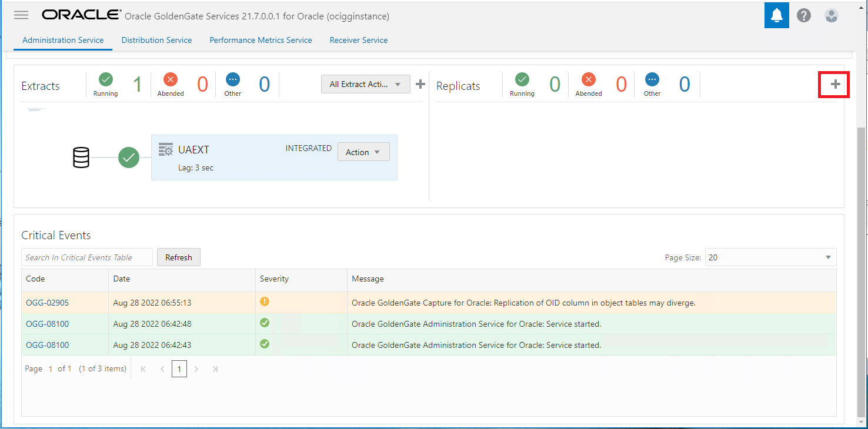This screenshot has height=429, width=868.
Task: Go to previous page of critical events
Action: (162, 369)
